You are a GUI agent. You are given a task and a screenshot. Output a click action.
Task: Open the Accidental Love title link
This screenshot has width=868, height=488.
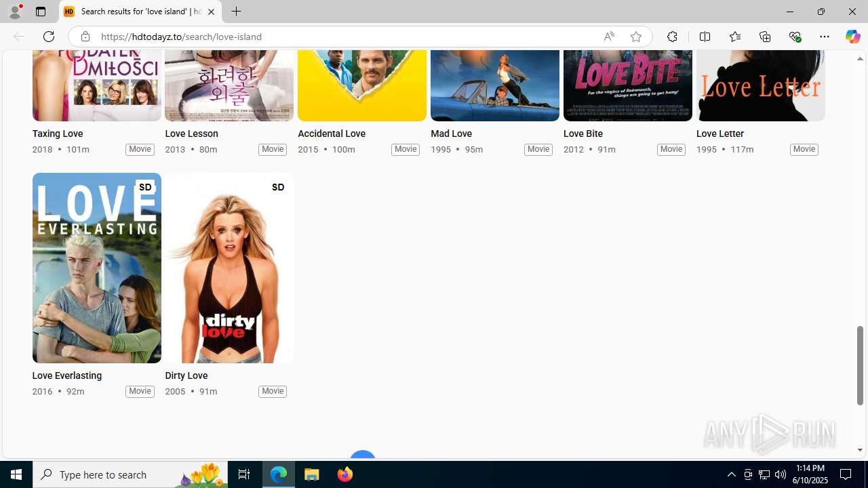[332, 134]
